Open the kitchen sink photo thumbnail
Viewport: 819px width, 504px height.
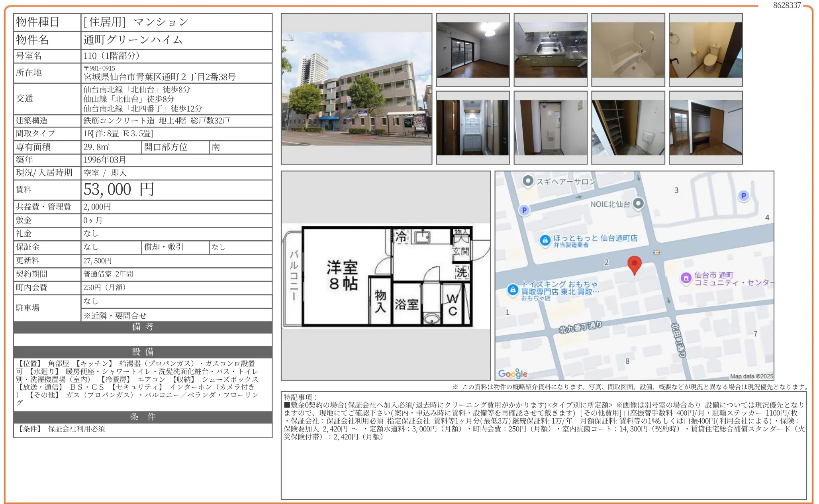tap(550, 50)
